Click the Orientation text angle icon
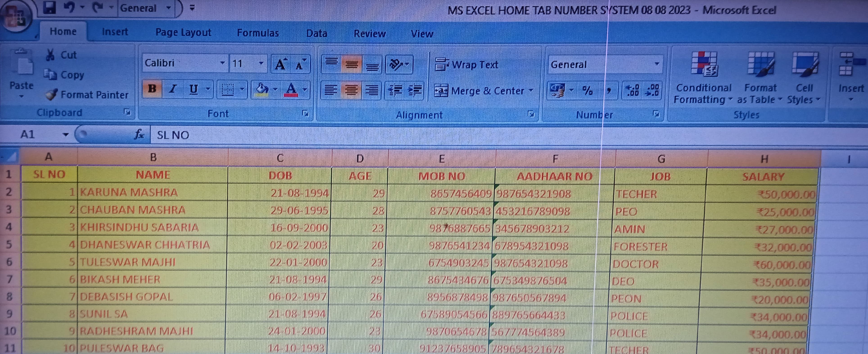This screenshot has width=868, height=354. point(396,64)
